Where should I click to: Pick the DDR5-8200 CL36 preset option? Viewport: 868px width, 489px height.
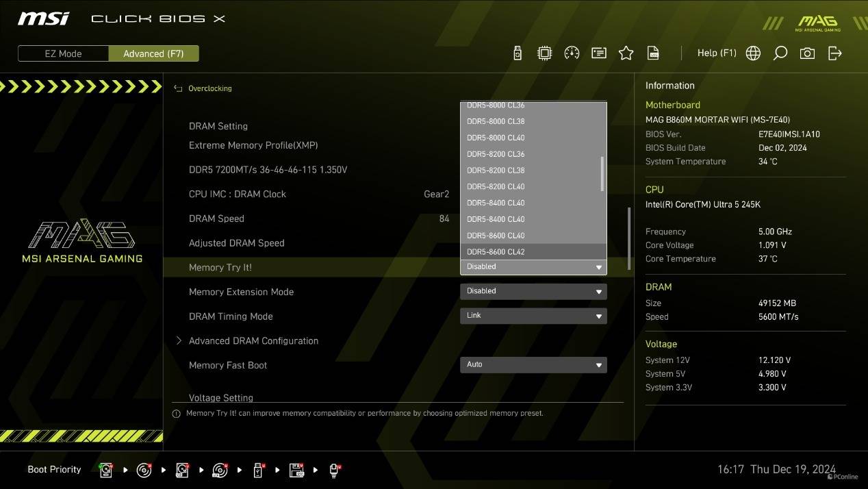click(496, 154)
